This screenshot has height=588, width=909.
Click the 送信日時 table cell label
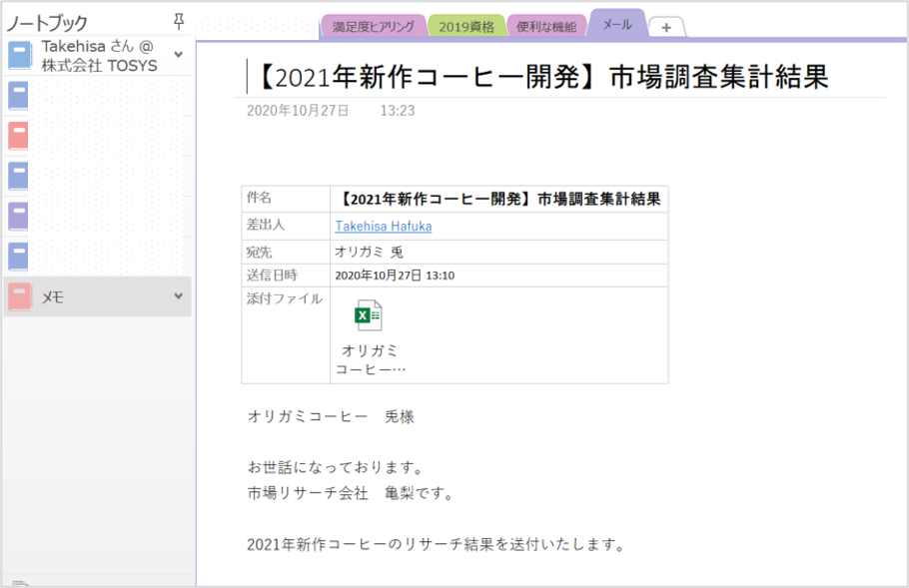272,276
